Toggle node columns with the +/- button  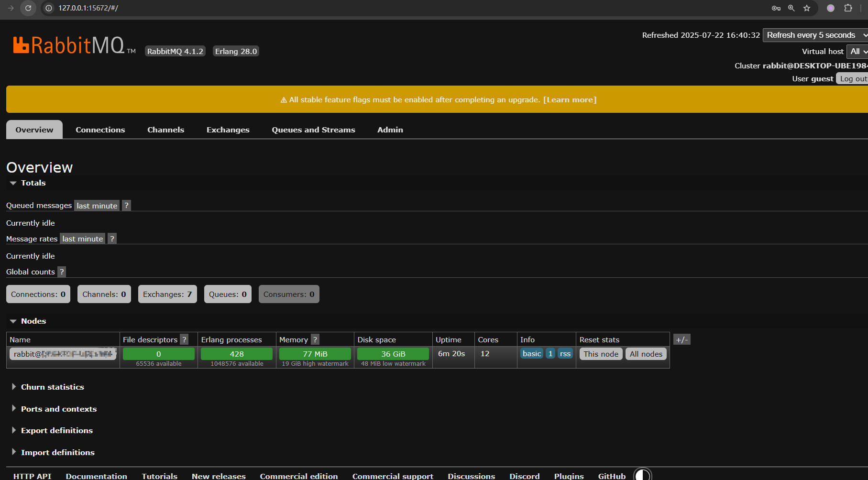click(x=682, y=339)
